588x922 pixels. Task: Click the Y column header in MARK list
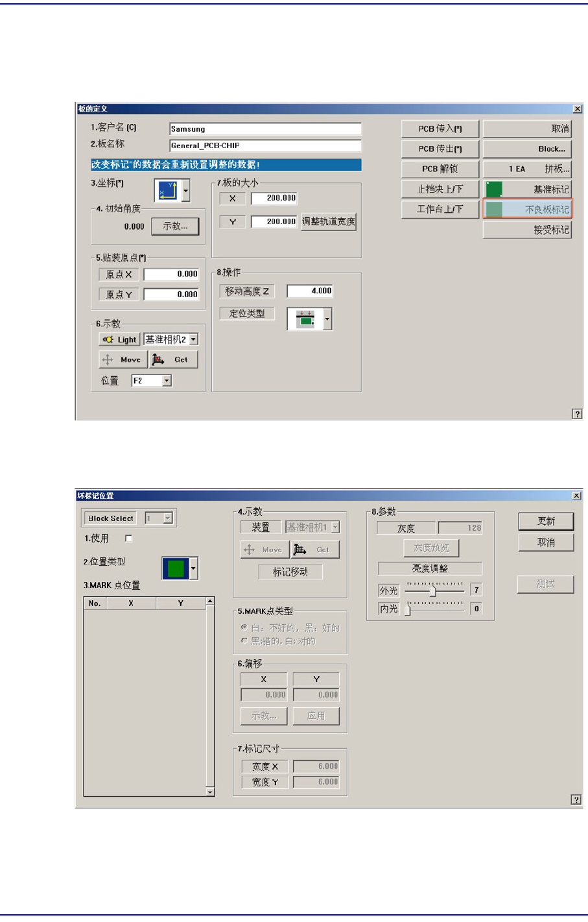[x=180, y=603]
